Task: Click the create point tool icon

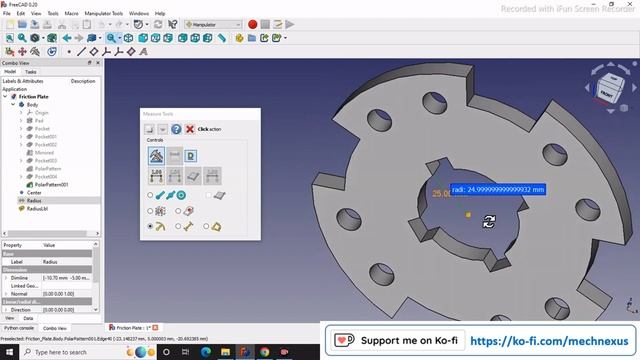Action: (69, 52)
